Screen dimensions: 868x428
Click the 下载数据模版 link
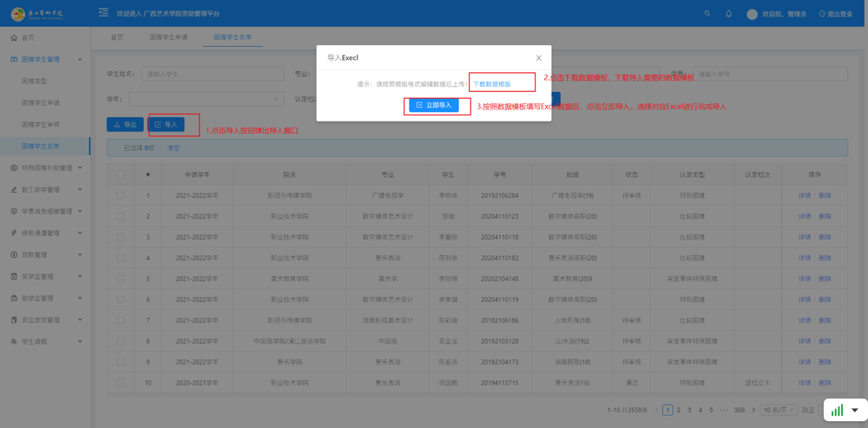point(492,84)
